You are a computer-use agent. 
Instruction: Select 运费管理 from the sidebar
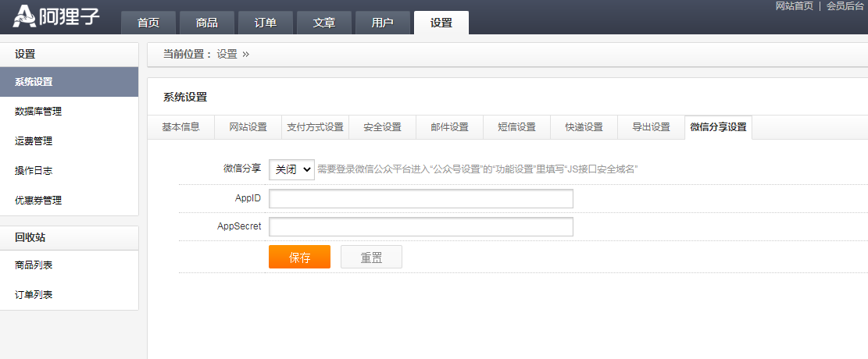[x=34, y=141]
